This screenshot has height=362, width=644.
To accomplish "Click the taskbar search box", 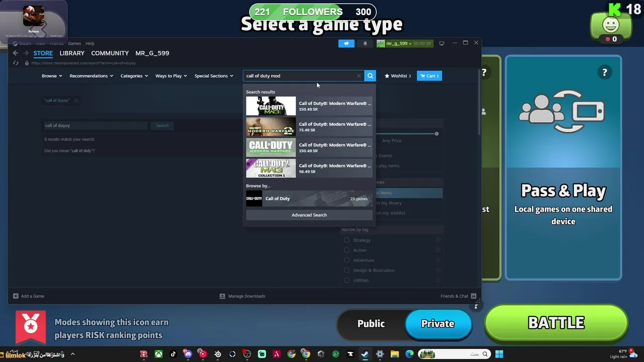I will coord(454,354).
